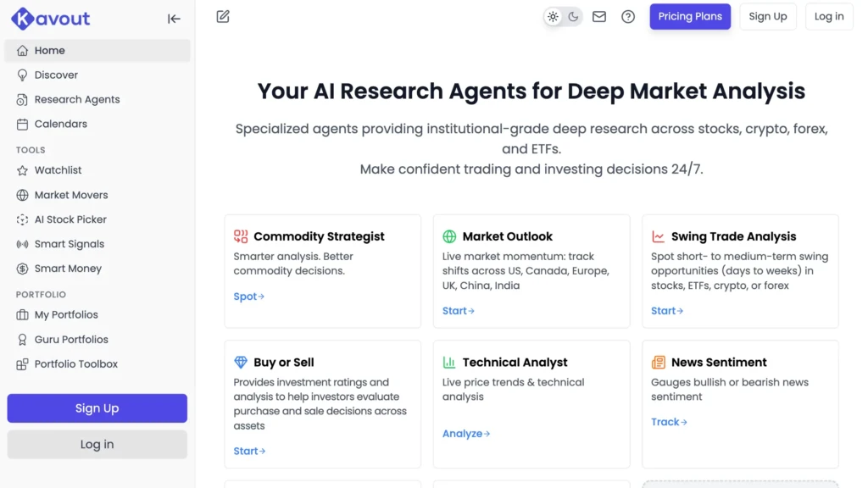Screen dimensions: 868x488
Task: Switch to dark mode moon icon
Action: [x=573, y=17]
